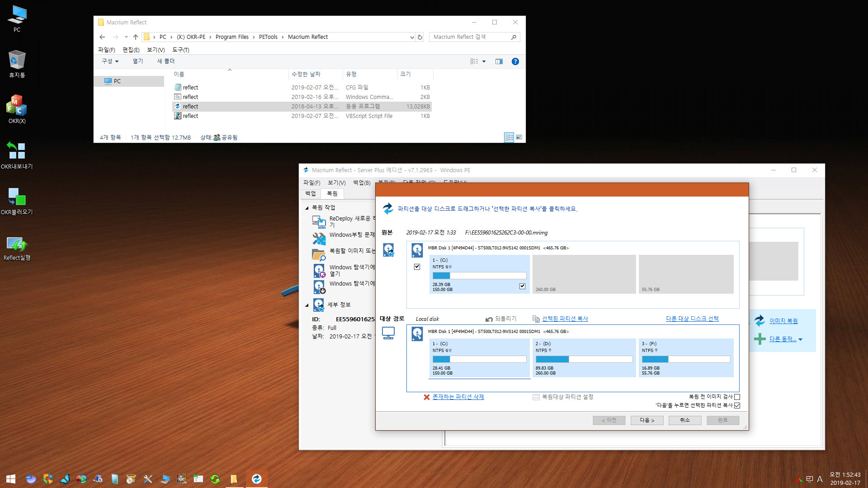Collapse 세부 정보 section in Reflect

(307, 305)
